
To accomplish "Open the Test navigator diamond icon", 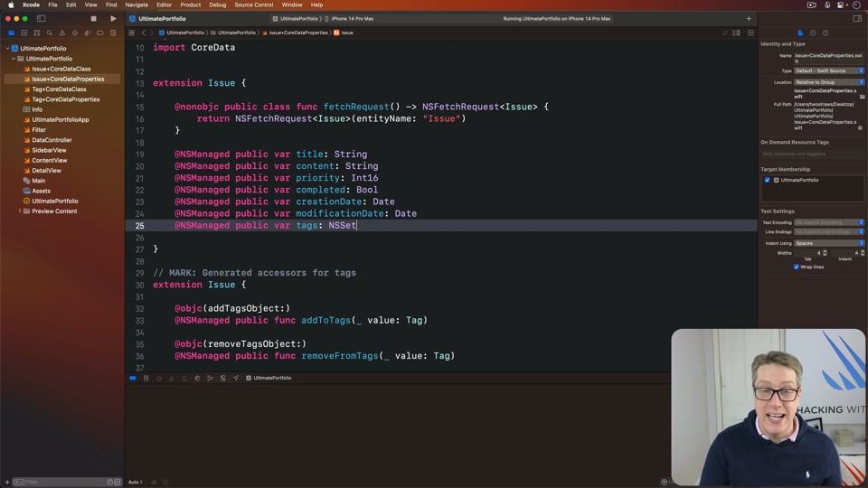I will [75, 33].
